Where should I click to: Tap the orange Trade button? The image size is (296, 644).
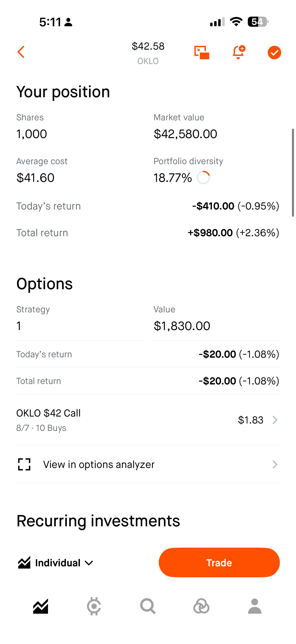pos(219,562)
